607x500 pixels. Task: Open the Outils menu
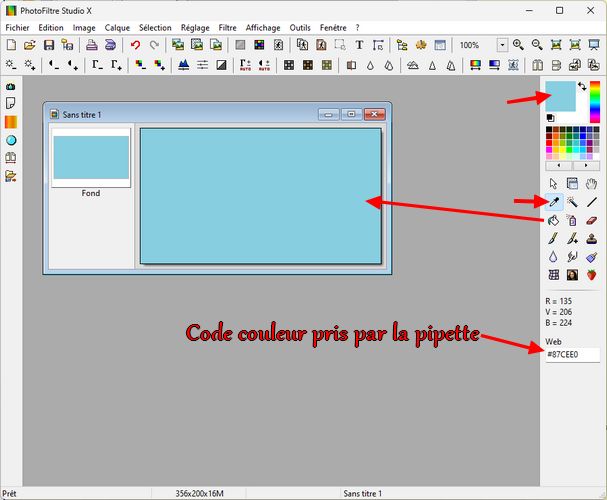click(x=300, y=28)
